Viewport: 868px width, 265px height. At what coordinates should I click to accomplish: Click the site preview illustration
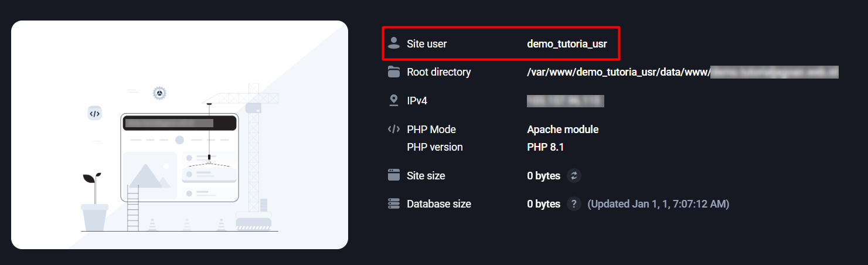coord(179,135)
